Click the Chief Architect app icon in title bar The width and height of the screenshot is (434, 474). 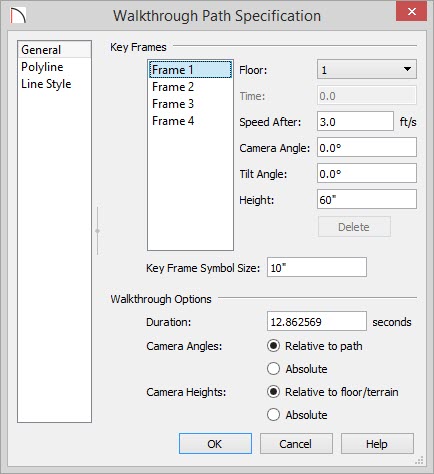(x=18, y=16)
